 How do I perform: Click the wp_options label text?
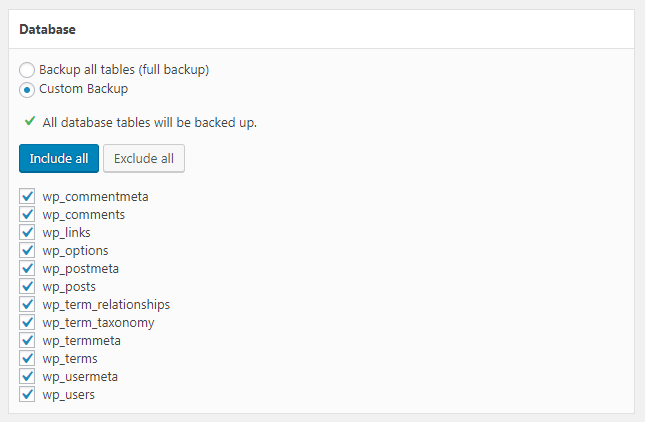pyautogui.click(x=75, y=251)
